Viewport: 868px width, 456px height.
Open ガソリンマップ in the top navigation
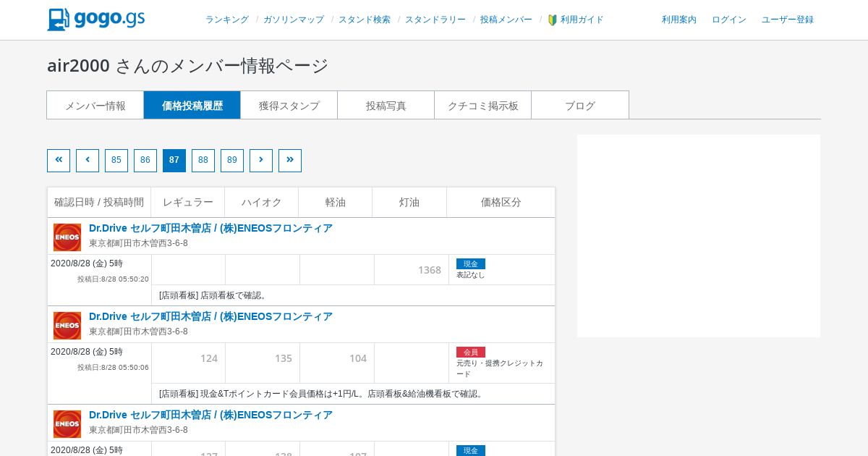point(294,20)
